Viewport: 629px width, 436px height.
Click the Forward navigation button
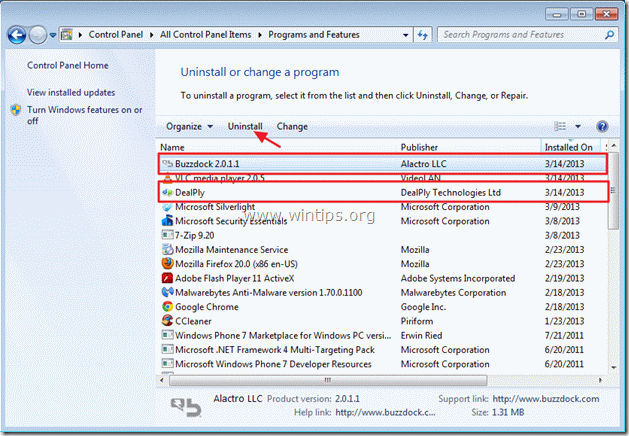pos(39,35)
